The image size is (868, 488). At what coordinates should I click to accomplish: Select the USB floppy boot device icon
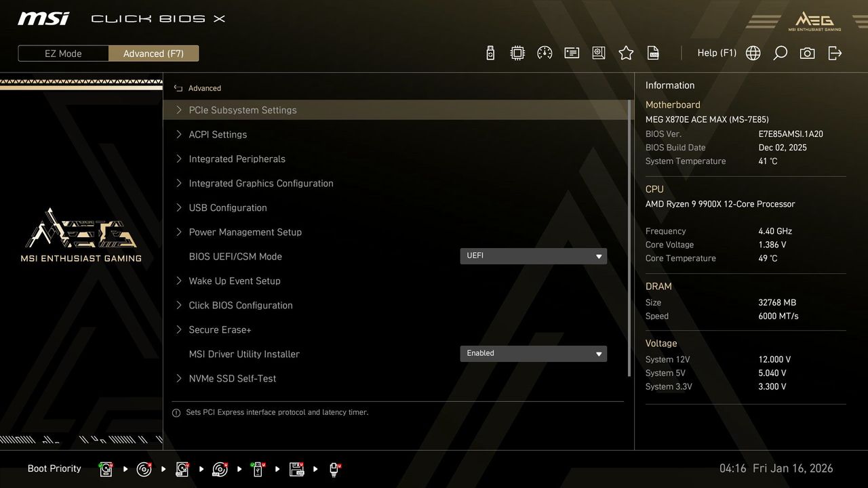pyautogui.click(x=296, y=468)
